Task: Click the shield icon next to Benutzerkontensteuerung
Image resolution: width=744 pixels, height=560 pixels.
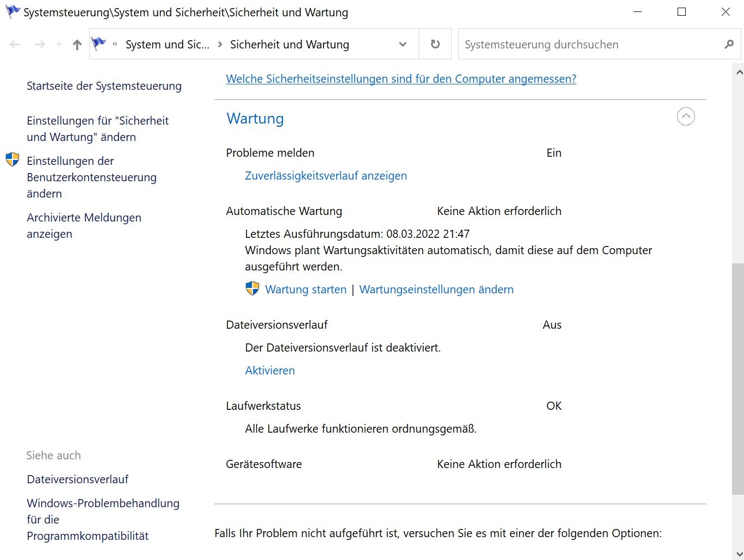Action: pos(13,159)
